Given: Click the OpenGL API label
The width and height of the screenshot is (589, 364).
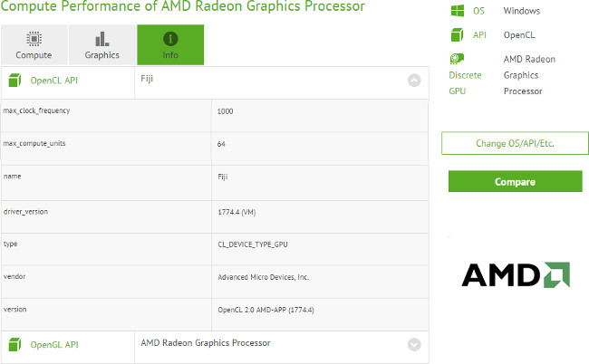Looking at the screenshot, I should (x=56, y=345).
